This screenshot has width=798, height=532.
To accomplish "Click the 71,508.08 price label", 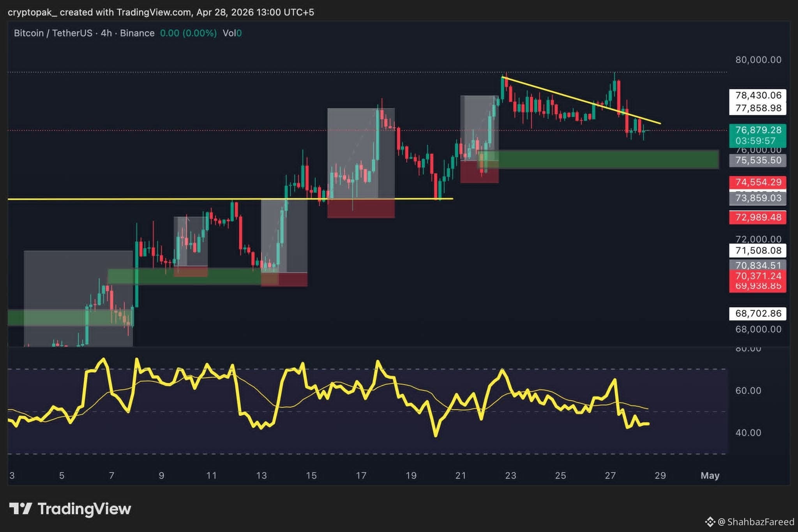I will pos(758,250).
